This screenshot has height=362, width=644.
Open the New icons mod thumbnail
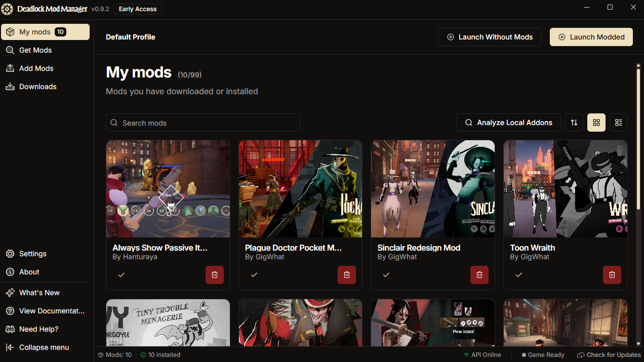(x=433, y=323)
